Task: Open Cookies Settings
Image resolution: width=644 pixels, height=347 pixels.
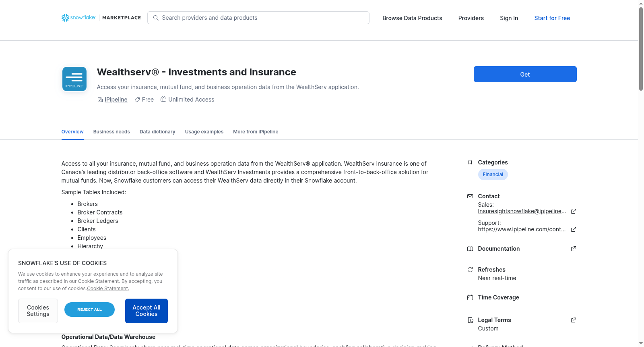Action: pos(38,311)
